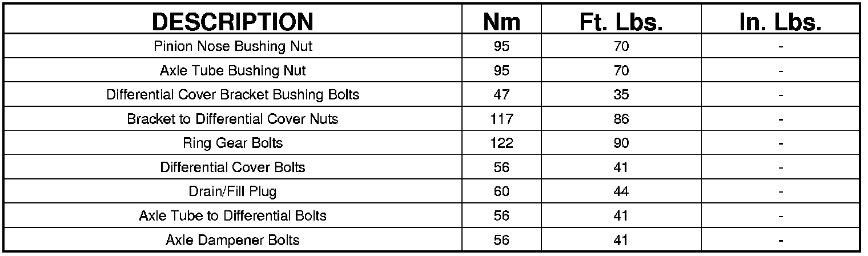Screen dimensions: 868x256
Task: Click the Differential Cover Bolts row label
Action: (x=233, y=167)
